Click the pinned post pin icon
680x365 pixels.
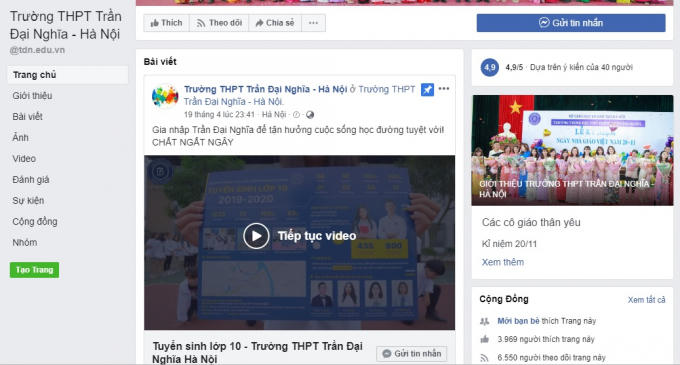tap(427, 90)
